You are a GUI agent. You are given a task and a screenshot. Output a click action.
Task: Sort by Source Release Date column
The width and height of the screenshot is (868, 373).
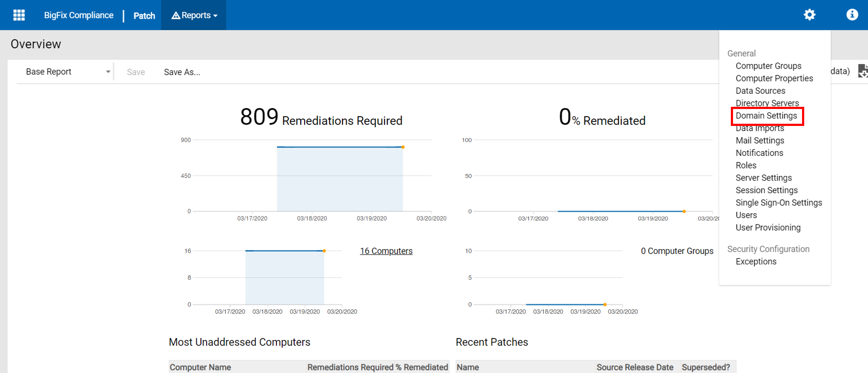635,367
